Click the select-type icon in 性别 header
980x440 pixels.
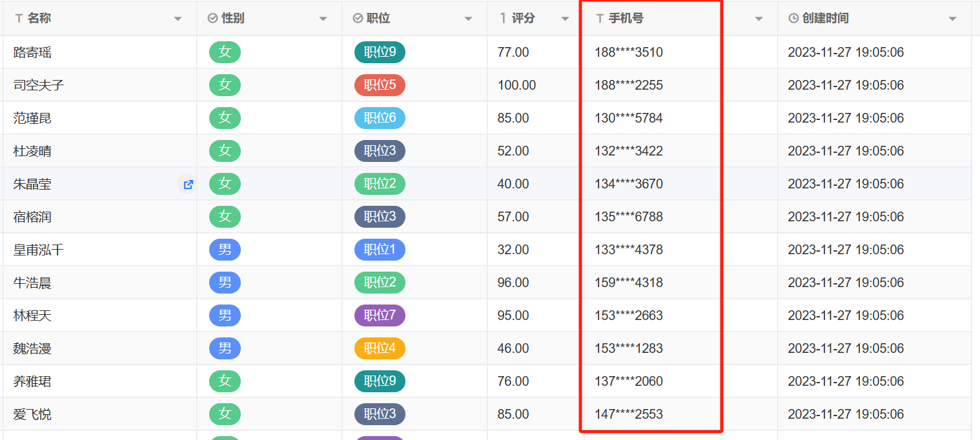[x=212, y=19]
